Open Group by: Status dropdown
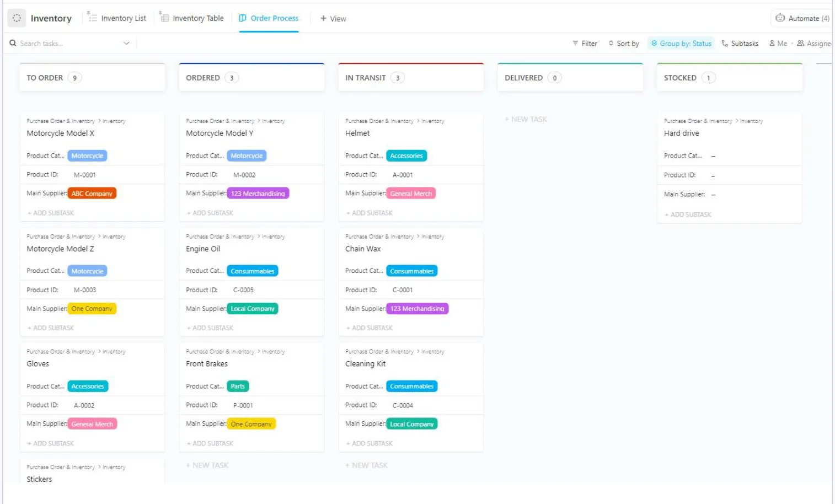This screenshot has height=504, width=835. [681, 43]
